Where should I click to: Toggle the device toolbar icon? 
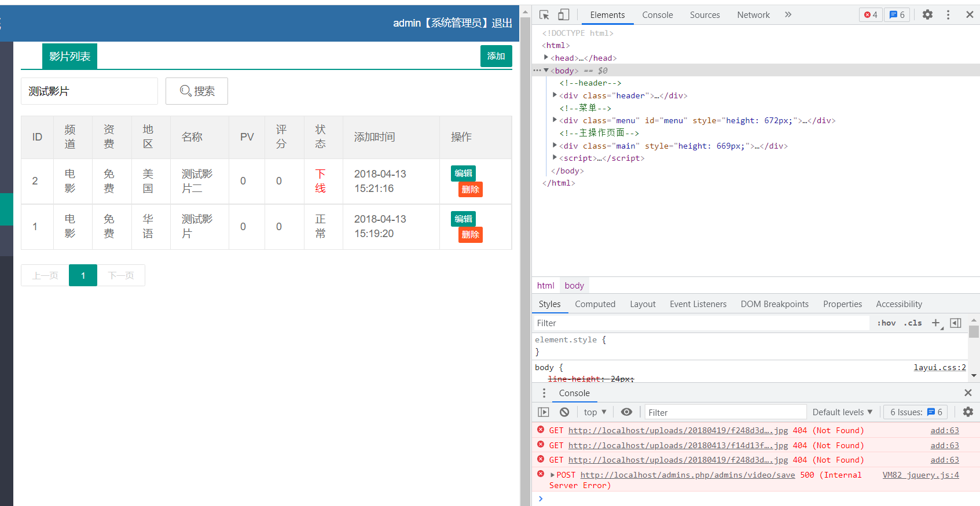click(563, 15)
